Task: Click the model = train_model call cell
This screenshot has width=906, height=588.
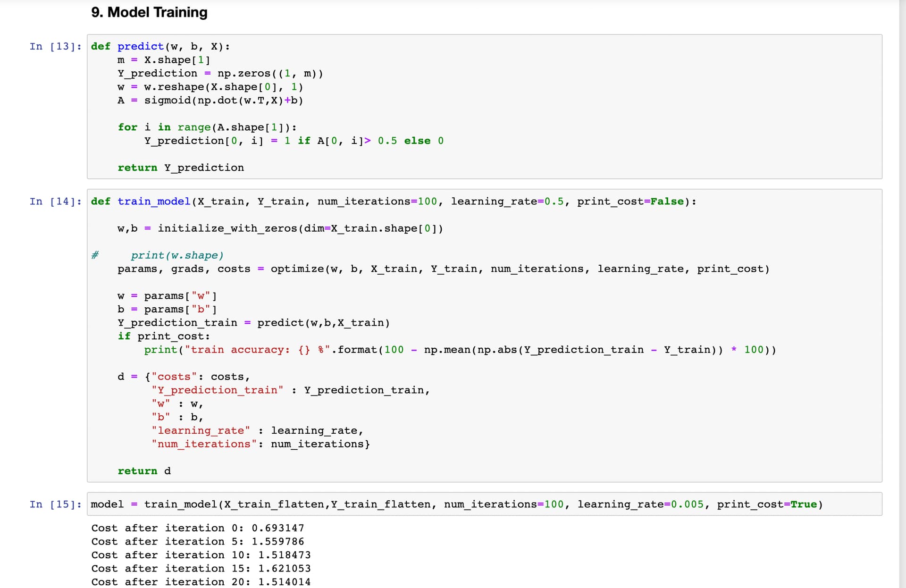Action: [456, 504]
